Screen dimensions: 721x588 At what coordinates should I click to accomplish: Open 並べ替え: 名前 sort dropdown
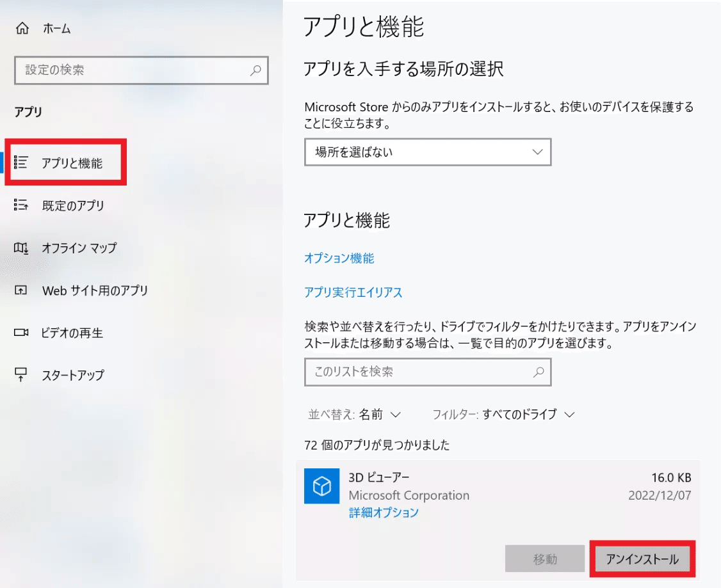click(355, 415)
